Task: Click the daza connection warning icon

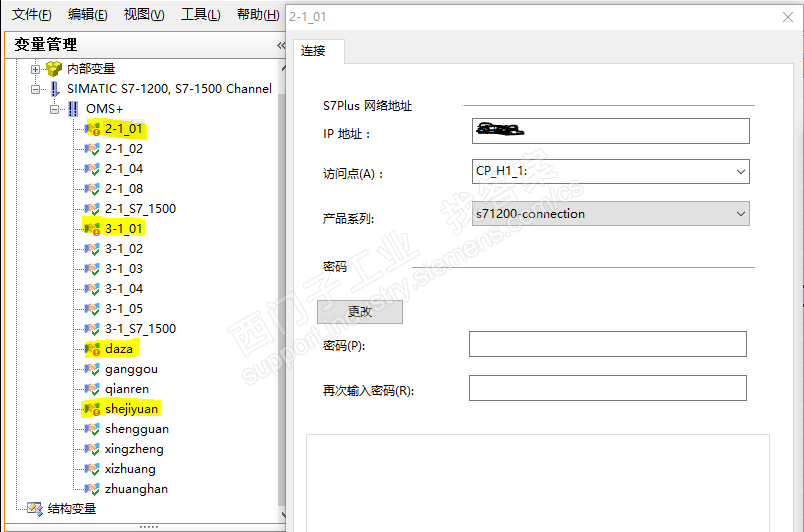Action: [x=92, y=349]
